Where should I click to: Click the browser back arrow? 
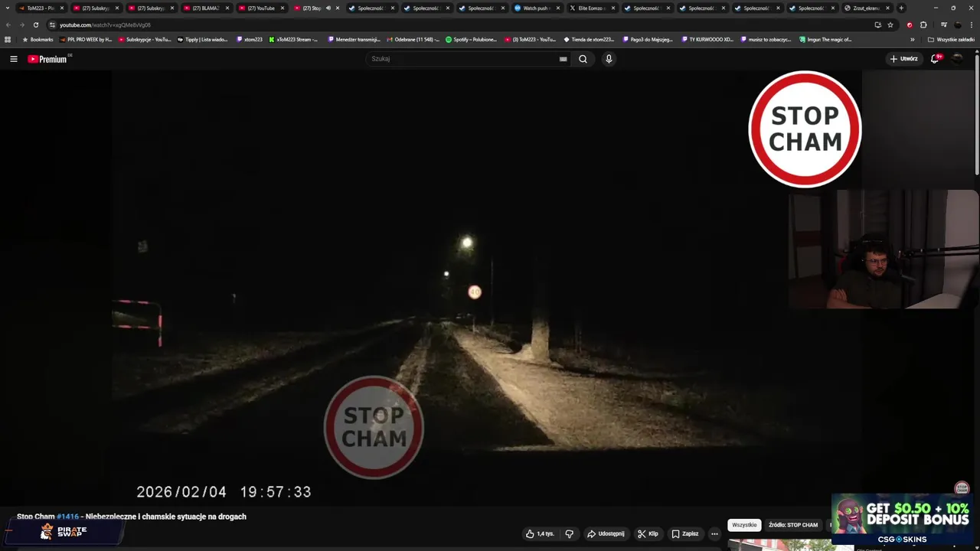click(x=8, y=24)
